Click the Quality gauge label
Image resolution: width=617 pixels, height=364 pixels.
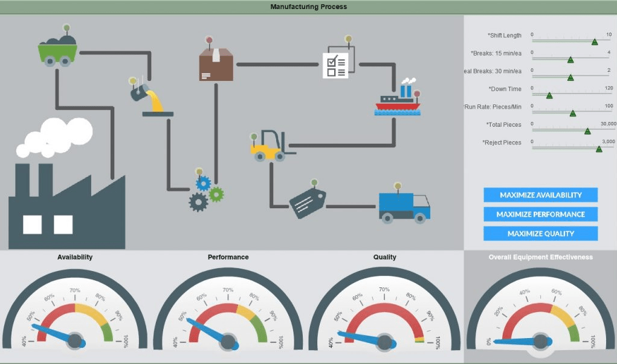tap(385, 257)
